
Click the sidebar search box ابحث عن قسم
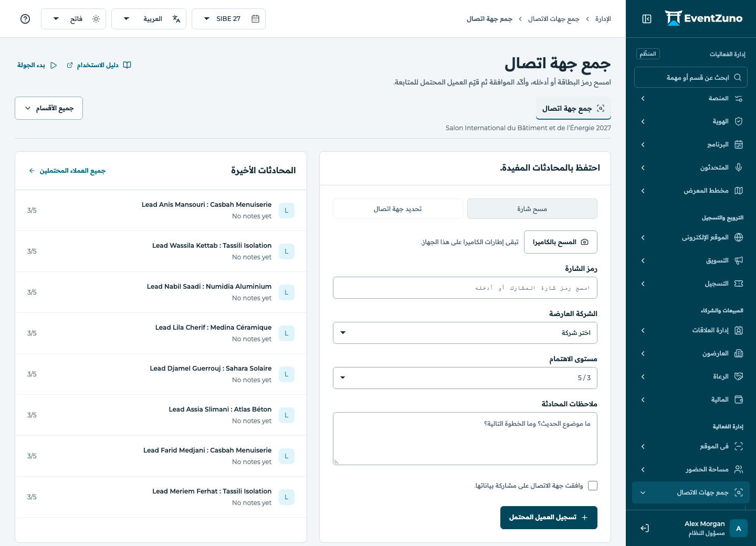point(691,77)
